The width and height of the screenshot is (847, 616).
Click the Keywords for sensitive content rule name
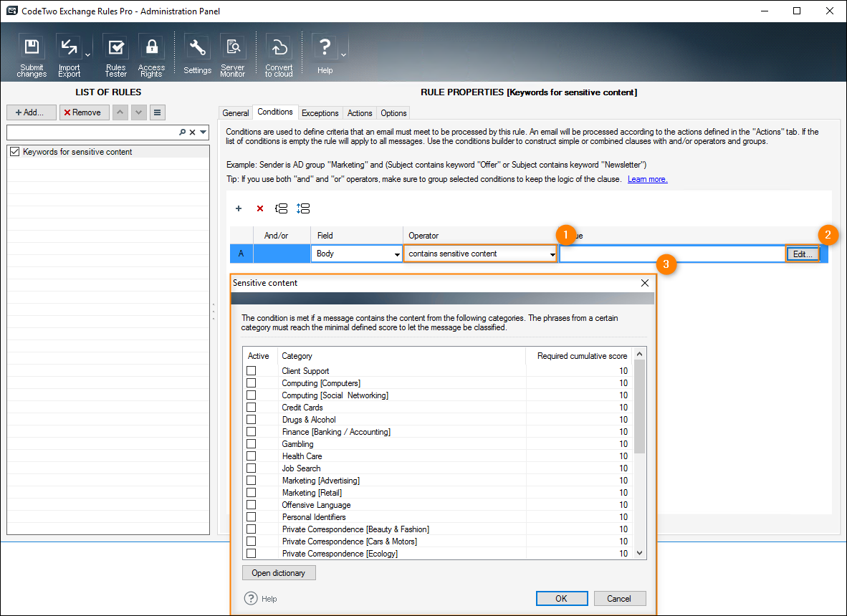tap(77, 152)
